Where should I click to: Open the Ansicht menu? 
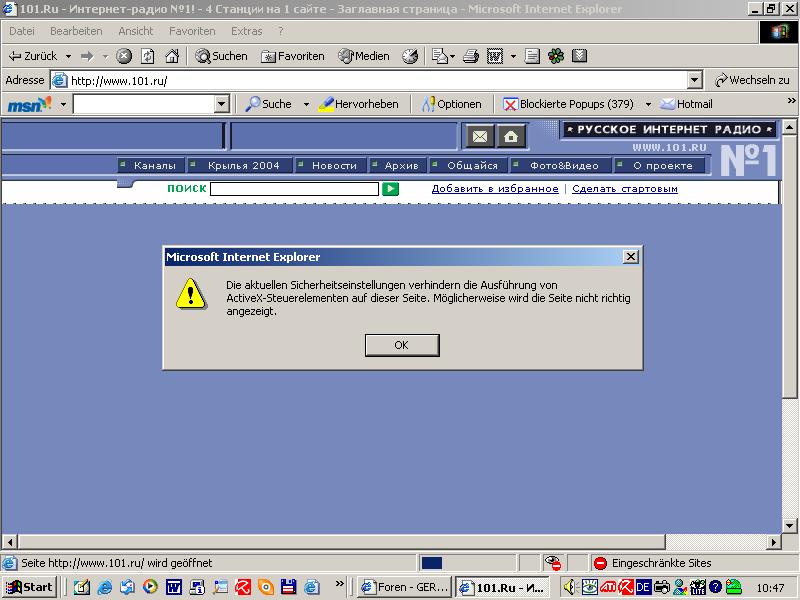tap(136, 31)
